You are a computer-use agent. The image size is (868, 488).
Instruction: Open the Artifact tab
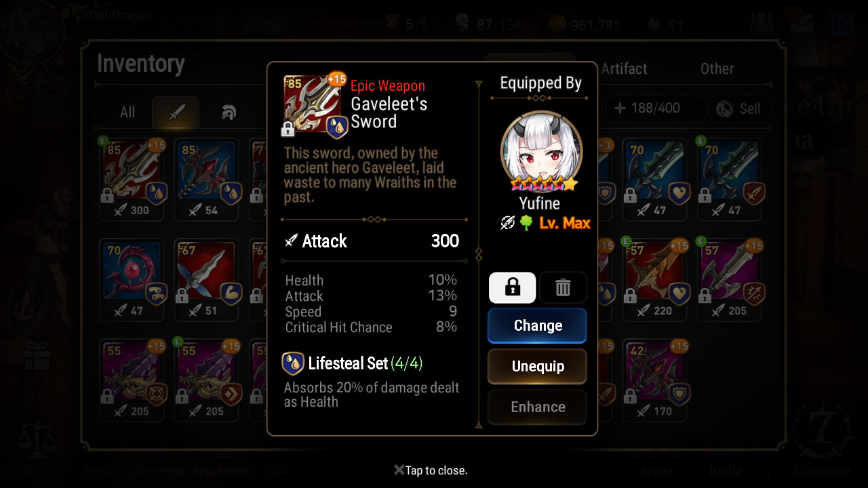[624, 68]
